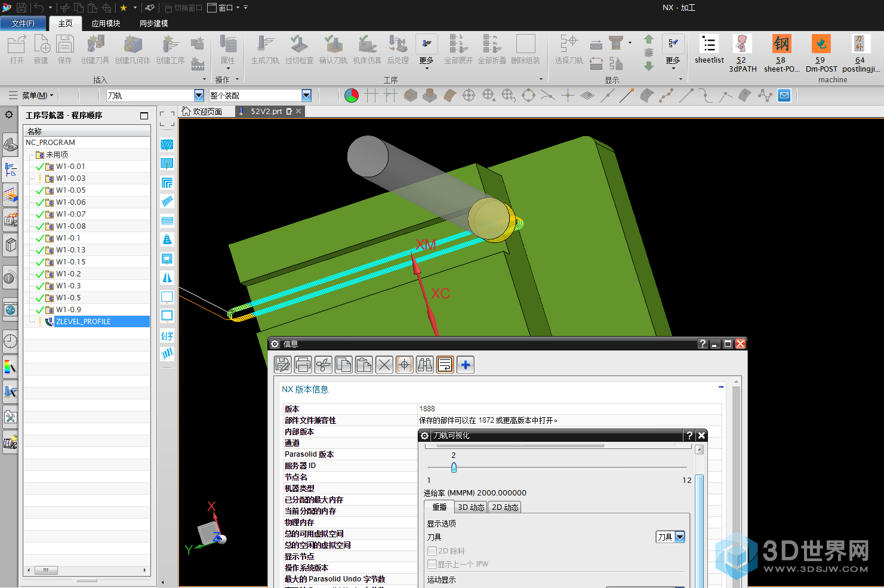Viewport: 884px width, 588px height.
Task: Click 全部折叠 (Collapse All) icon
Action: tap(492, 45)
